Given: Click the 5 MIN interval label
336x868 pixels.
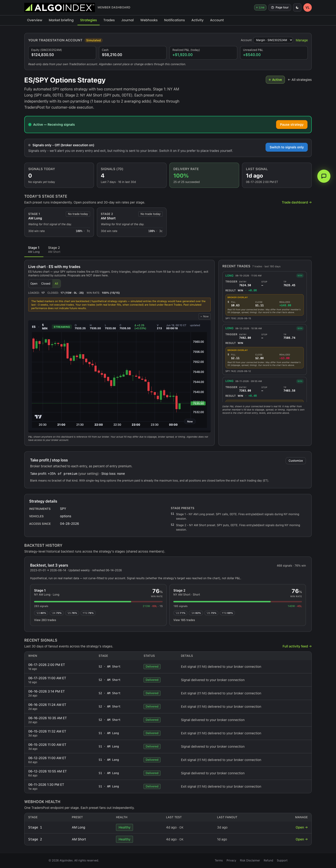Looking at the screenshot, I should pyautogui.click(x=45, y=327).
